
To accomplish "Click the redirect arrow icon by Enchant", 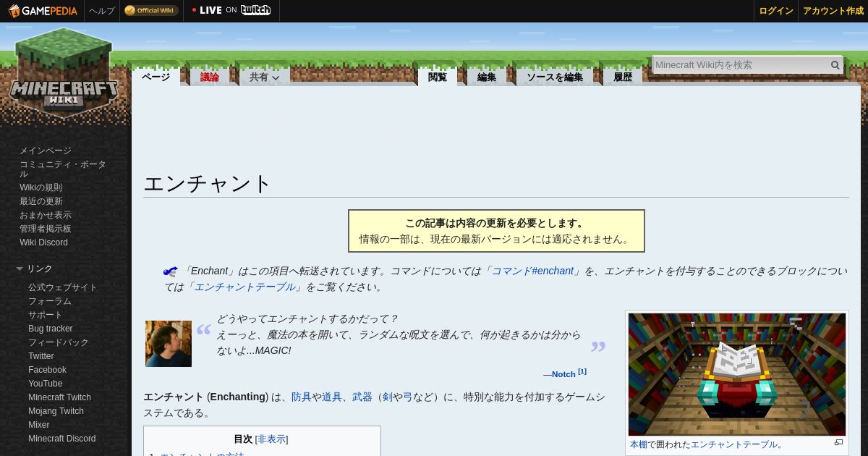I will point(171,271).
